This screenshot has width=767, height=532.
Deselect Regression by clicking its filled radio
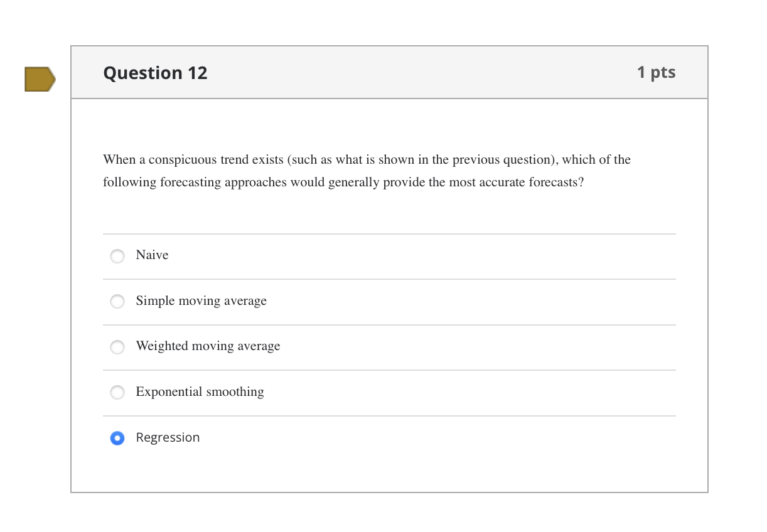tap(117, 438)
